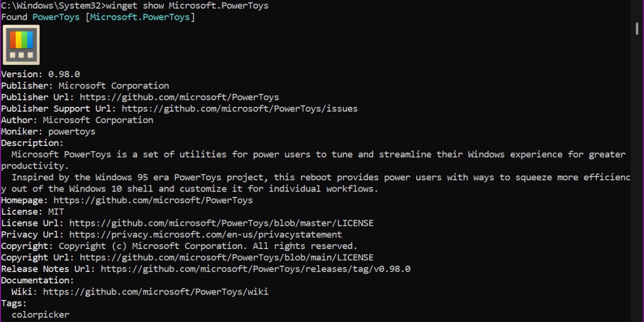Viewport: 644px width, 322px height.
Task: Click the cyan PowerToys package name
Action: [x=56, y=17]
